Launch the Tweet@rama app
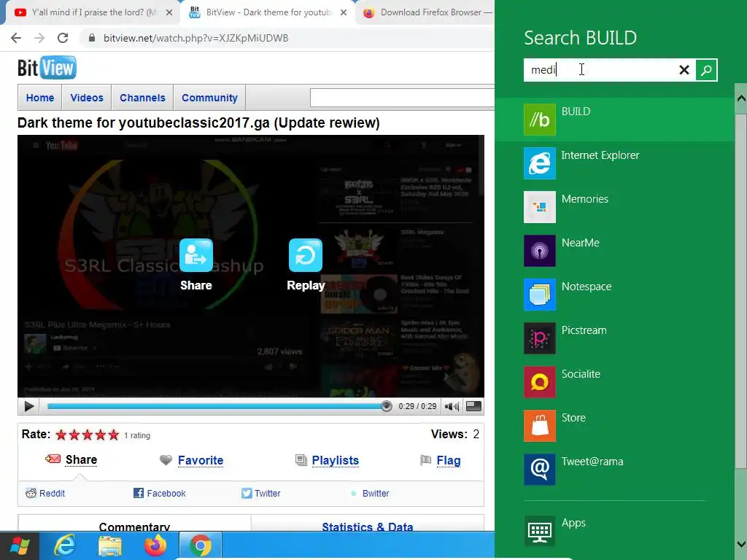Image resolution: width=747 pixels, height=560 pixels. (614, 470)
